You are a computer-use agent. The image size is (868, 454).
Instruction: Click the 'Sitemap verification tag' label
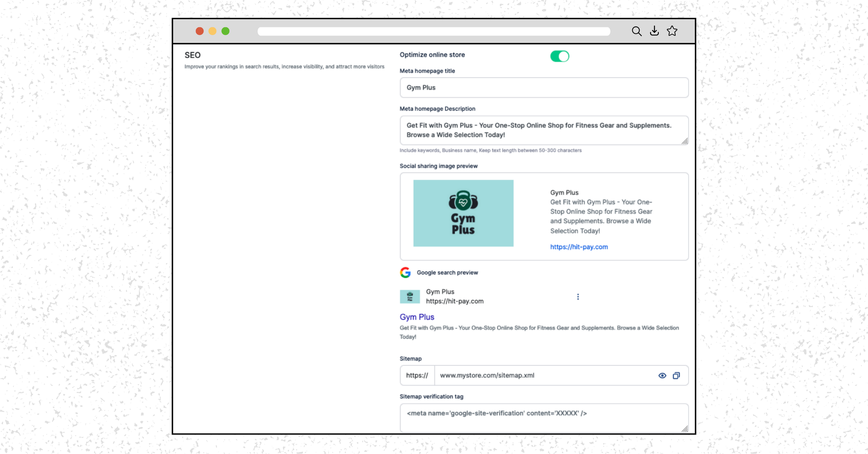(431, 397)
